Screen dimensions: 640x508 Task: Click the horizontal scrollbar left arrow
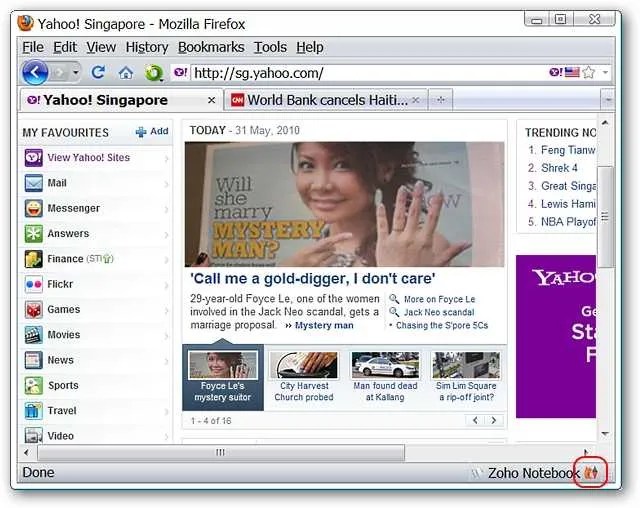tap(27, 453)
